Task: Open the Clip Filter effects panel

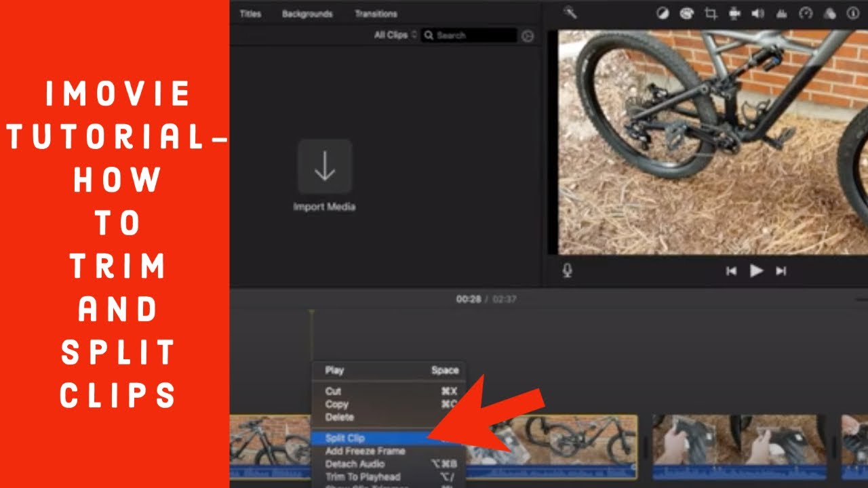Action: (829, 13)
